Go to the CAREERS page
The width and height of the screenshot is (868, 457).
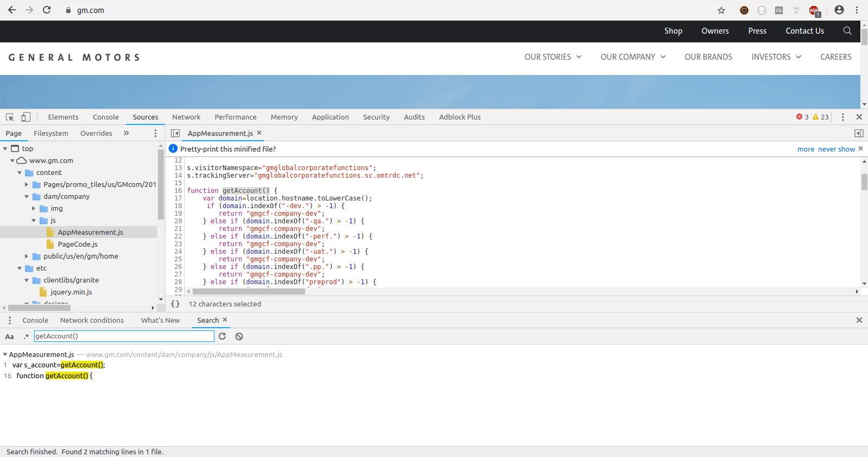(x=835, y=57)
